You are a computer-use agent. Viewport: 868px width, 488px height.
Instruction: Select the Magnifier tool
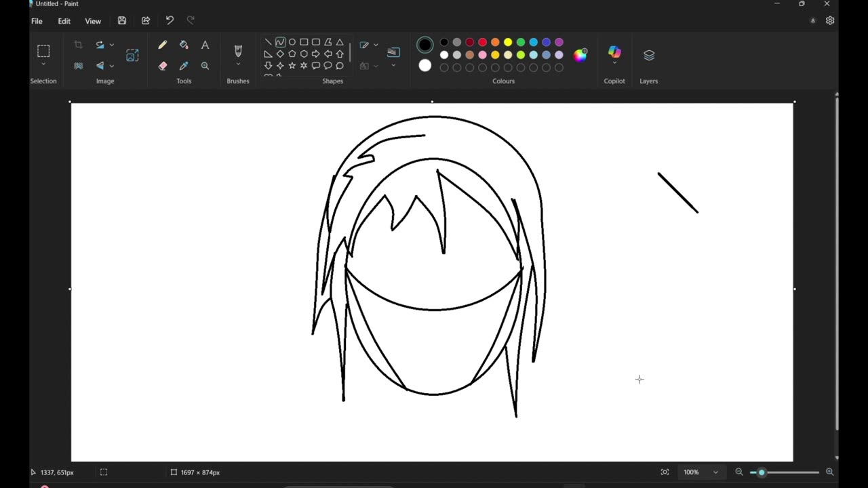click(205, 66)
